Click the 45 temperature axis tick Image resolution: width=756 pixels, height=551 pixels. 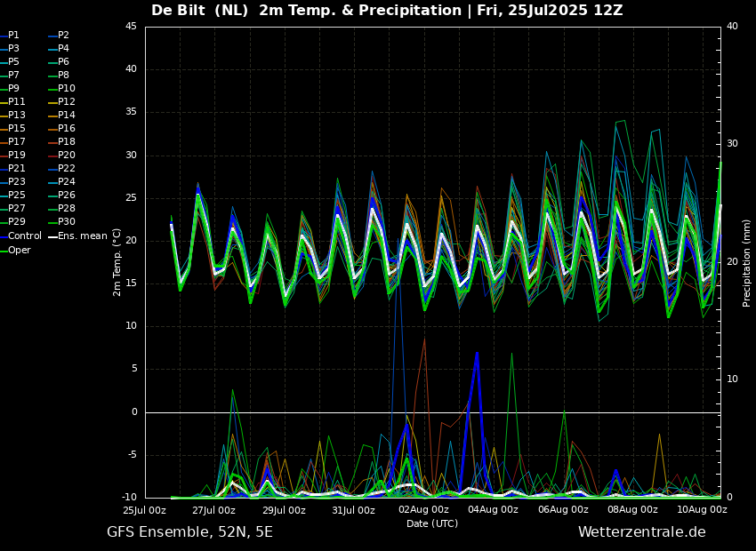tap(131, 27)
